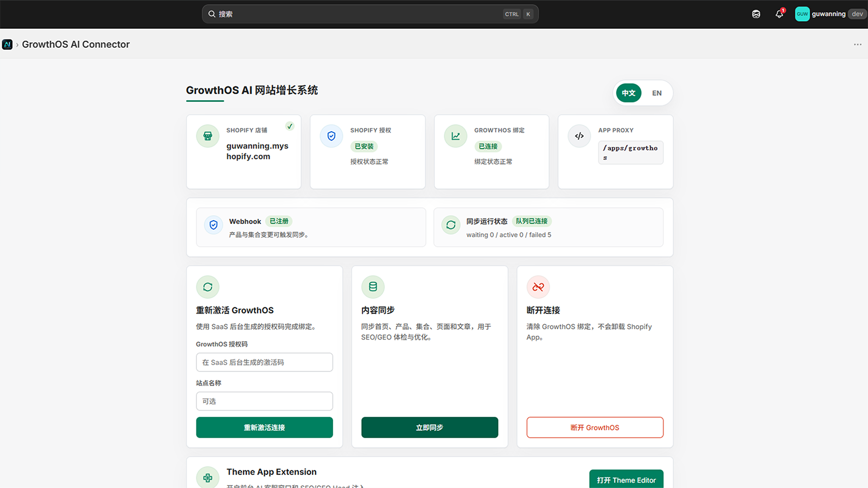Click the reactivate GrowthOS refresh icon
Screen dimensions: 868x488
pyautogui.click(x=208, y=287)
